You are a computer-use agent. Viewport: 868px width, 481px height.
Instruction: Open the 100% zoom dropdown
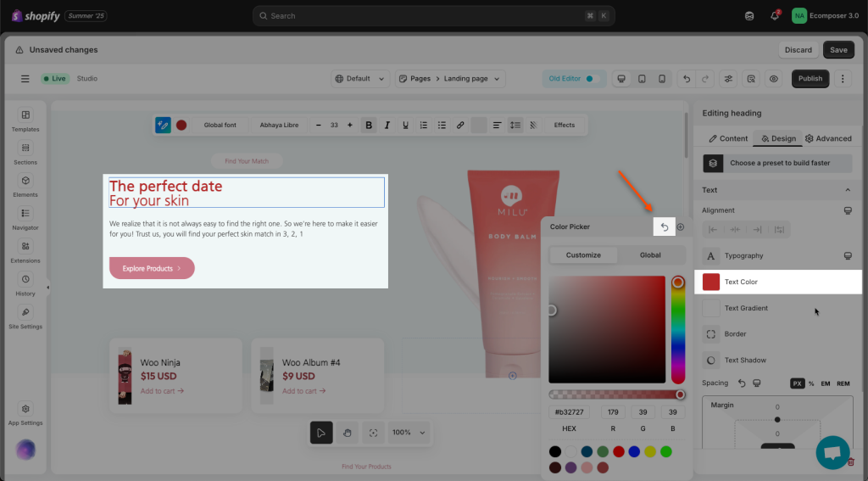pyautogui.click(x=409, y=433)
